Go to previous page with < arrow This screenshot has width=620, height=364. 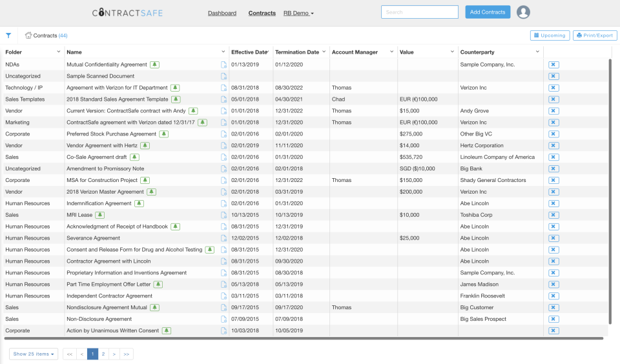pyautogui.click(x=82, y=354)
